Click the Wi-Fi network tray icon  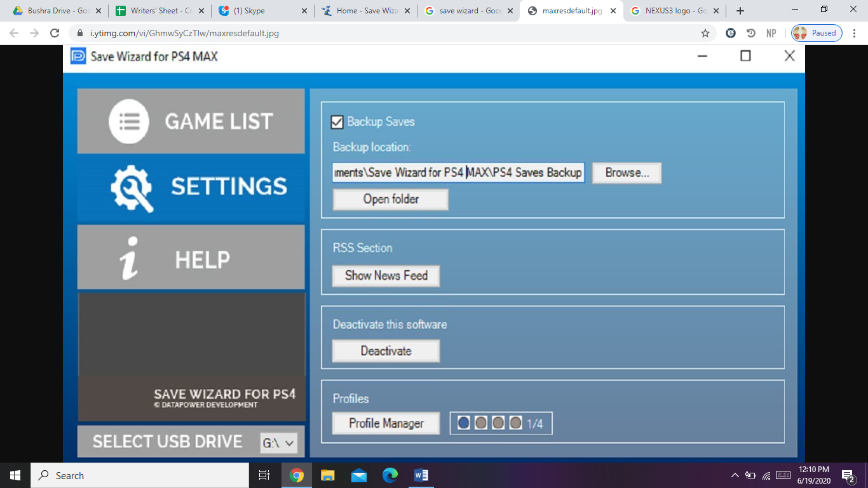pos(766,475)
